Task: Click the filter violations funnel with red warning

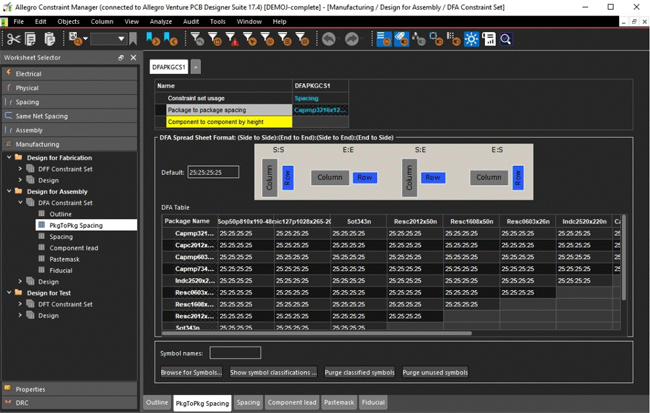Action: 232,39
